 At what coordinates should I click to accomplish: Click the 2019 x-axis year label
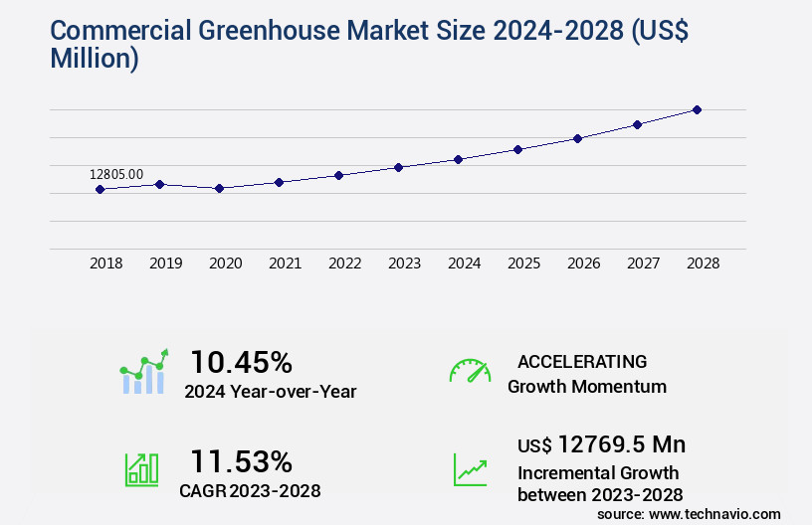click(166, 263)
